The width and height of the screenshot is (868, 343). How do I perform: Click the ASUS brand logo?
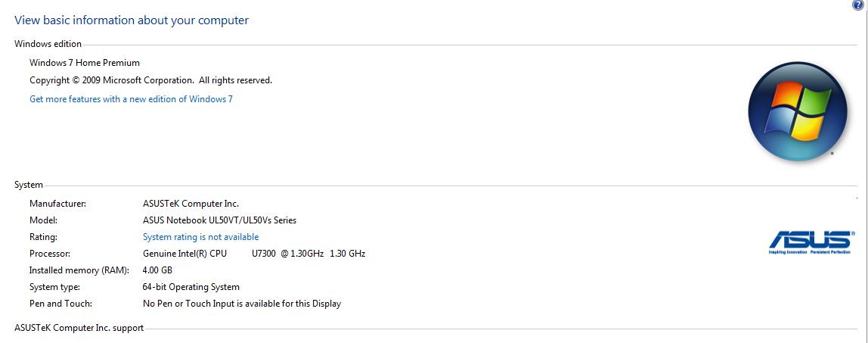tap(811, 242)
